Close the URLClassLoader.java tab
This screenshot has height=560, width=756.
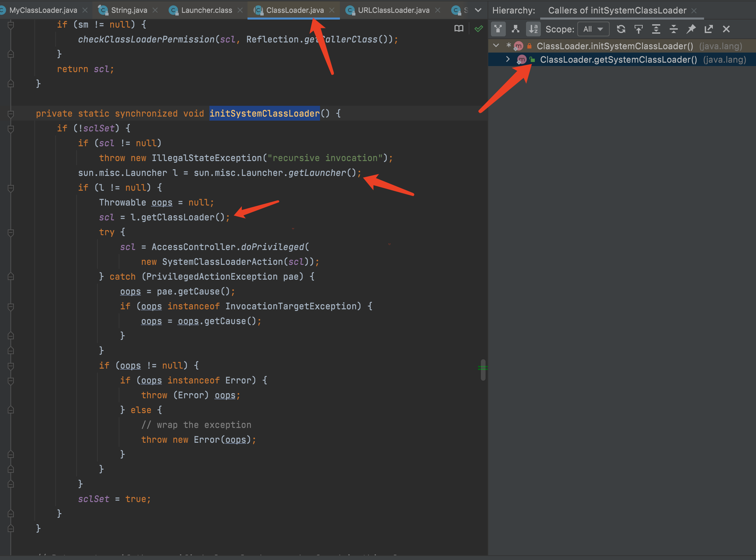point(438,10)
